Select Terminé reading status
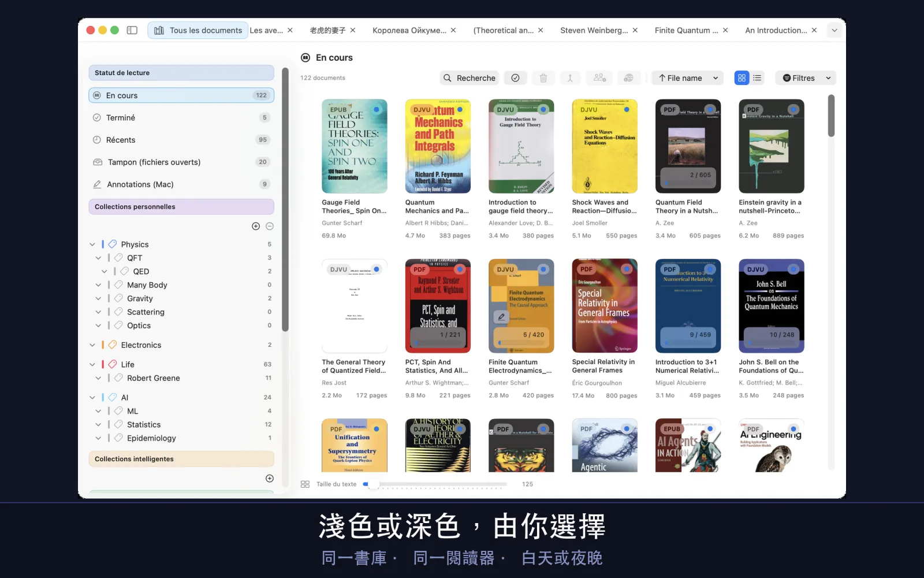Viewport: 924px width, 578px height. pos(181,117)
